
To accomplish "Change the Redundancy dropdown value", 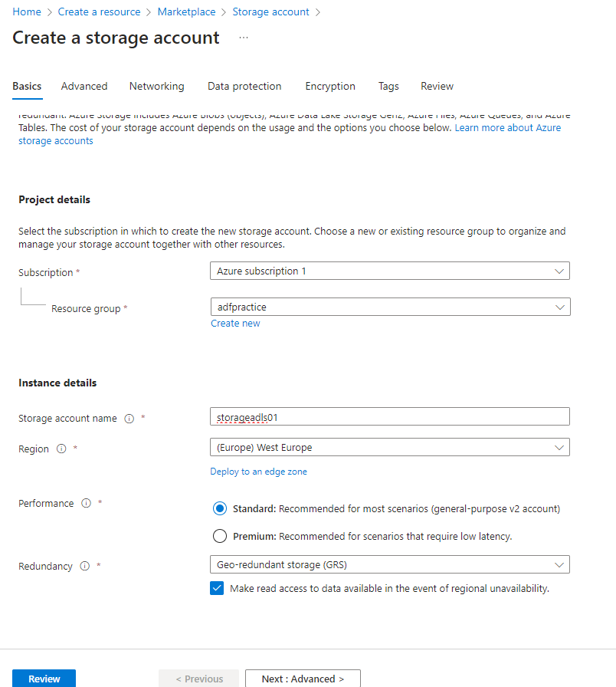I will point(389,564).
